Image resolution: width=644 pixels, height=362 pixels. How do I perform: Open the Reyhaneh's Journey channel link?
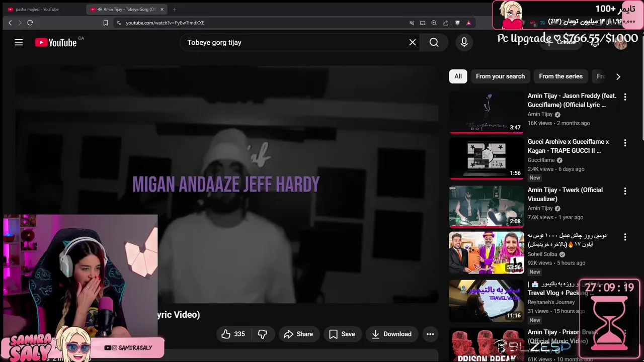coord(551,302)
